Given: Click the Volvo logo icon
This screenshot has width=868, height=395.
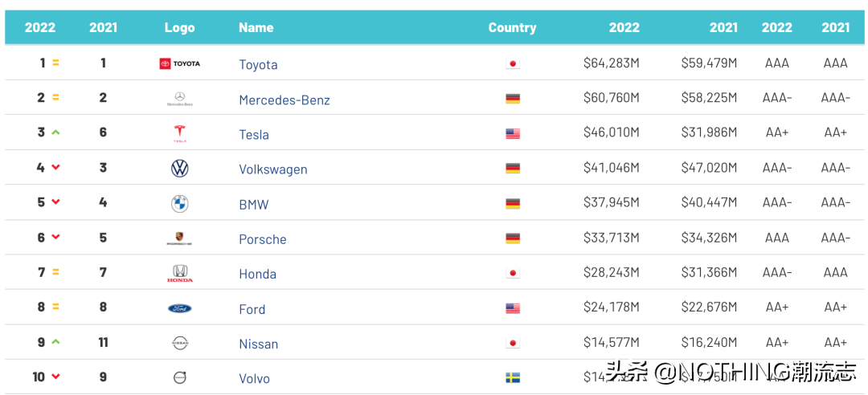Looking at the screenshot, I should pos(180,378).
